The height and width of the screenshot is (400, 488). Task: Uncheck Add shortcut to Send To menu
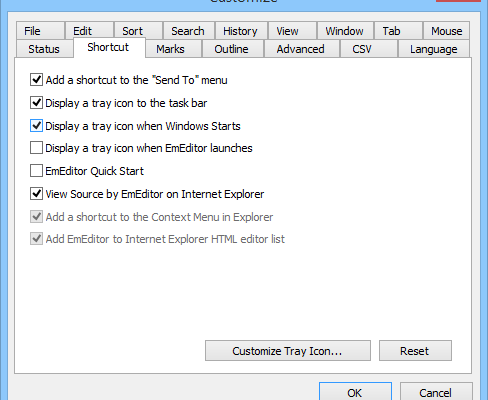click(36, 80)
